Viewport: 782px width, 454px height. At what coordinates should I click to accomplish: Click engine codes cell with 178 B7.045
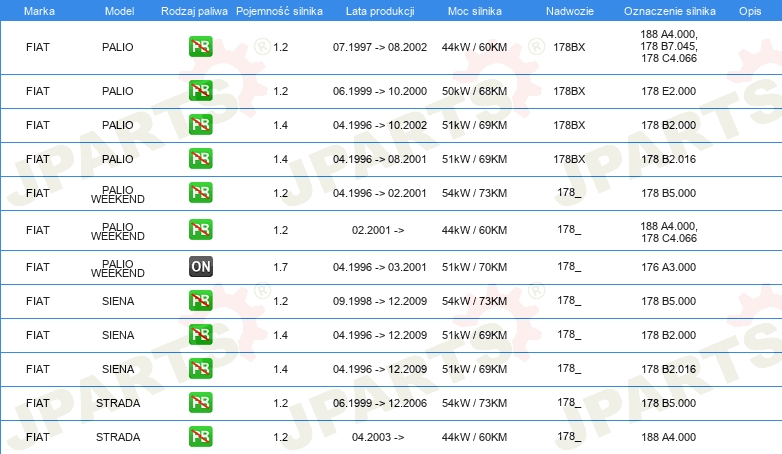tap(669, 46)
